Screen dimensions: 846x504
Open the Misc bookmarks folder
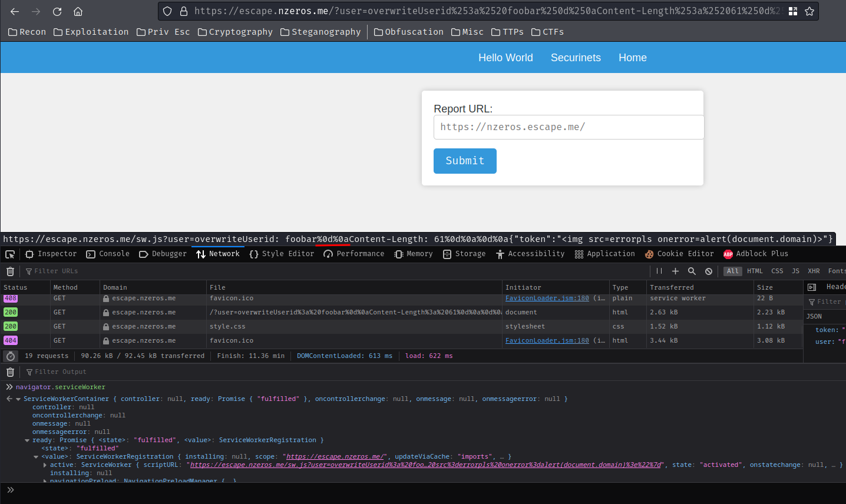[467, 32]
